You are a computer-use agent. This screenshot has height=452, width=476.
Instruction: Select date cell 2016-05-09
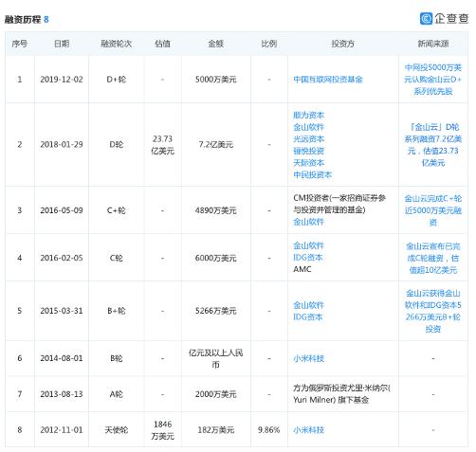(x=62, y=210)
